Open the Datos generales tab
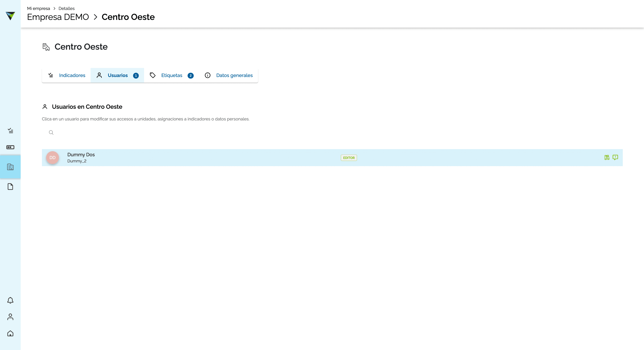The width and height of the screenshot is (644, 350). tap(228, 75)
